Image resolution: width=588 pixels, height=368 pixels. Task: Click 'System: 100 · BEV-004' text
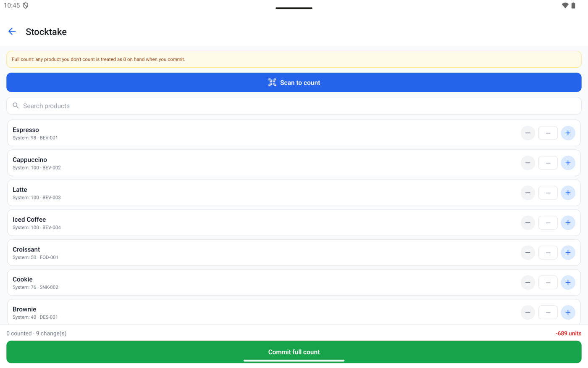coord(37,228)
